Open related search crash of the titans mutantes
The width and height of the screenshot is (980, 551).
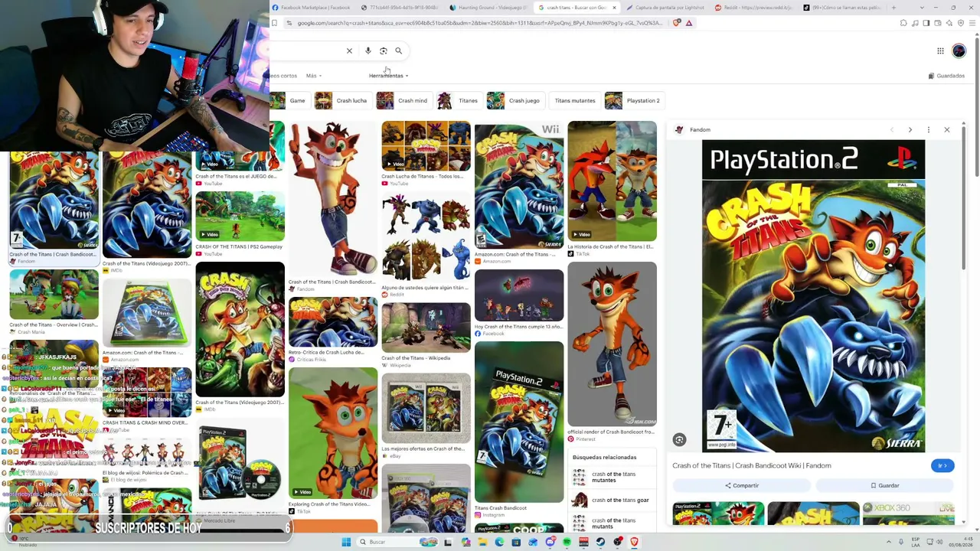pos(612,478)
